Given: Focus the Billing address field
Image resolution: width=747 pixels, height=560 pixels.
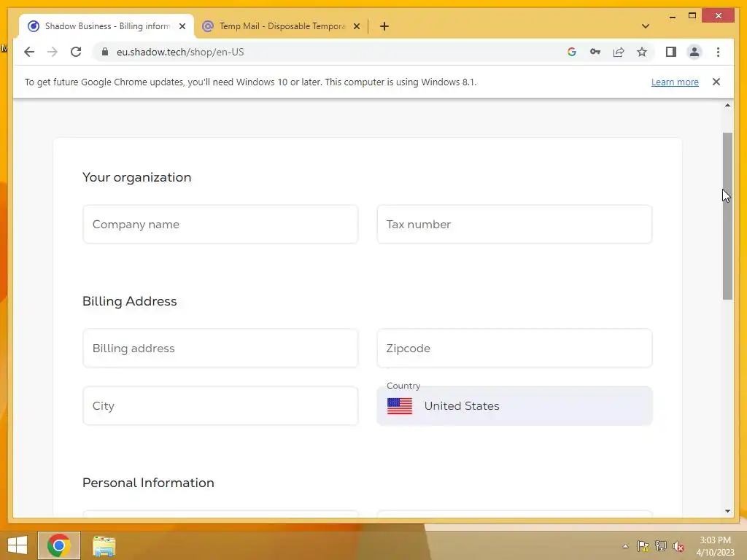Looking at the screenshot, I should [x=220, y=348].
